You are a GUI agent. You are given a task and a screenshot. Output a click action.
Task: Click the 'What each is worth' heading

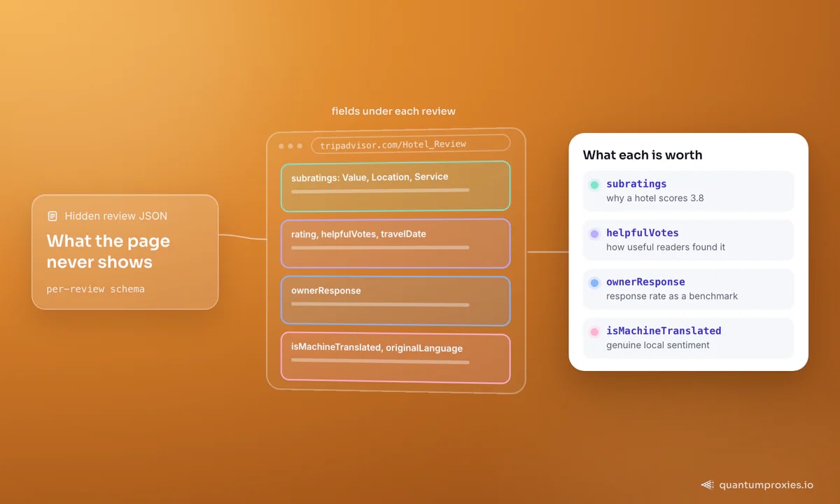[x=643, y=155]
